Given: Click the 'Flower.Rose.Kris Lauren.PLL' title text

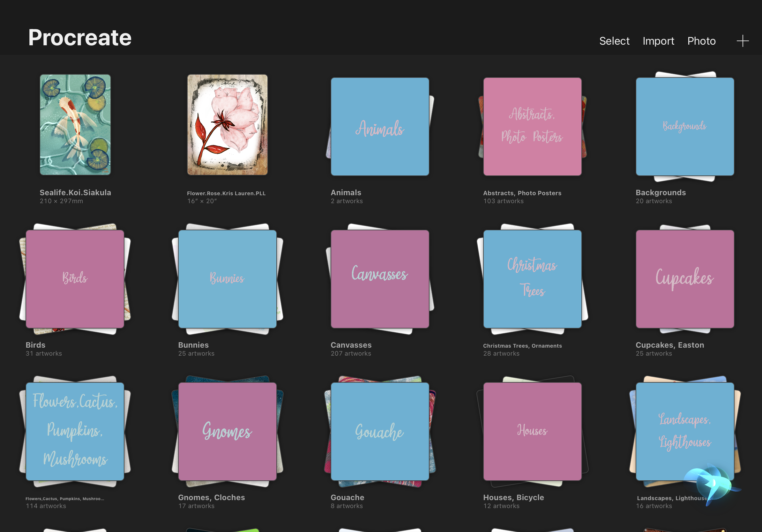Looking at the screenshot, I should point(226,193).
